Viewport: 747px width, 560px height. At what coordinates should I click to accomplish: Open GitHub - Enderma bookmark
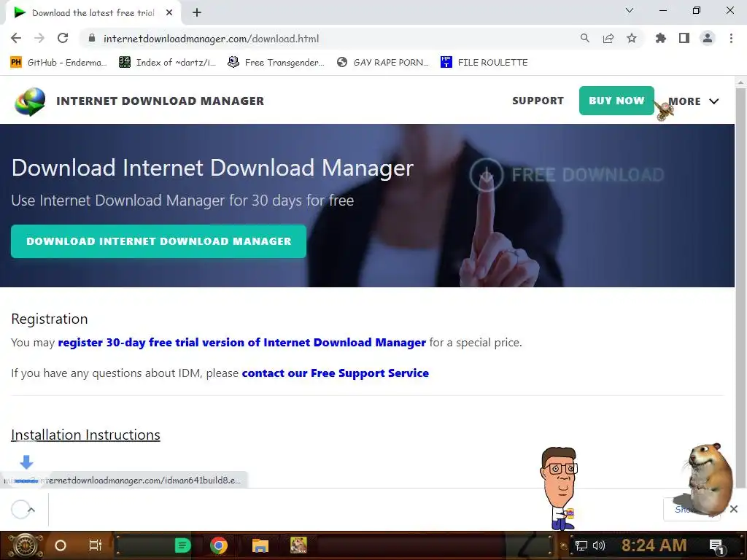(x=58, y=63)
